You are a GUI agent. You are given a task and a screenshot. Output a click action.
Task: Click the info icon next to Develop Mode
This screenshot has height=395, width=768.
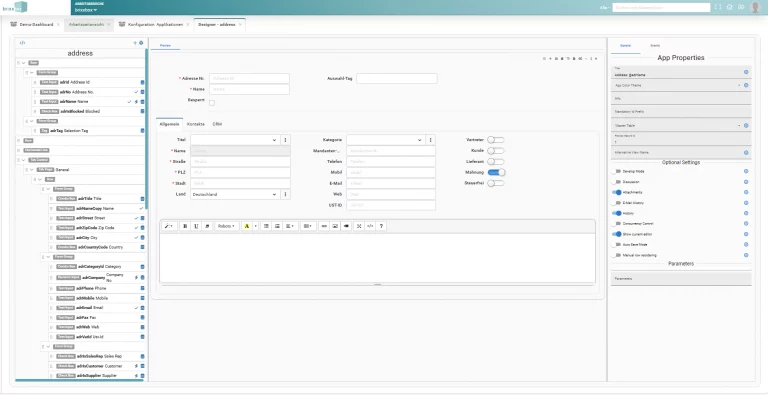coord(746,172)
